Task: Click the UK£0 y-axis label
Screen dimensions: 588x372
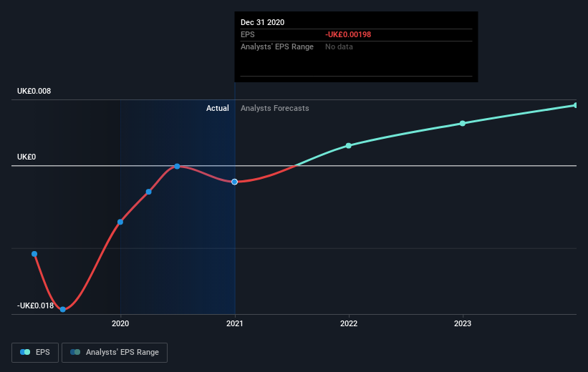Action: tap(26, 157)
